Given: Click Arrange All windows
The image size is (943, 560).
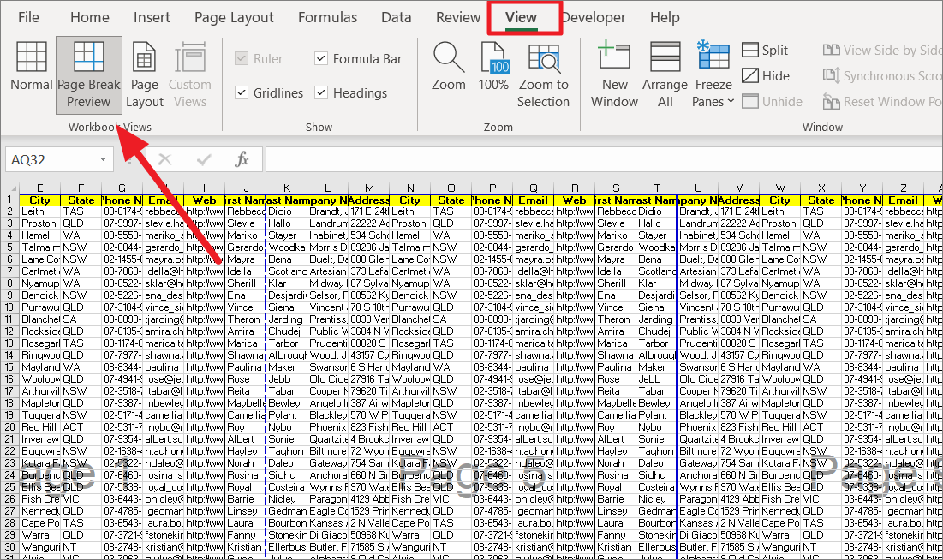Looking at the screenshot, I should (x=665, y=75).
